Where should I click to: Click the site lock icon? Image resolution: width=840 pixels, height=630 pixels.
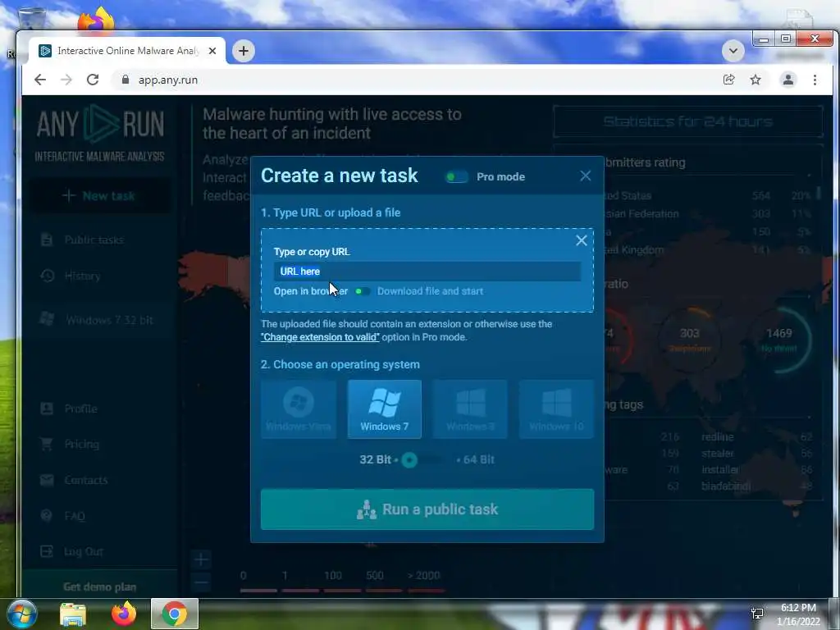126,80
